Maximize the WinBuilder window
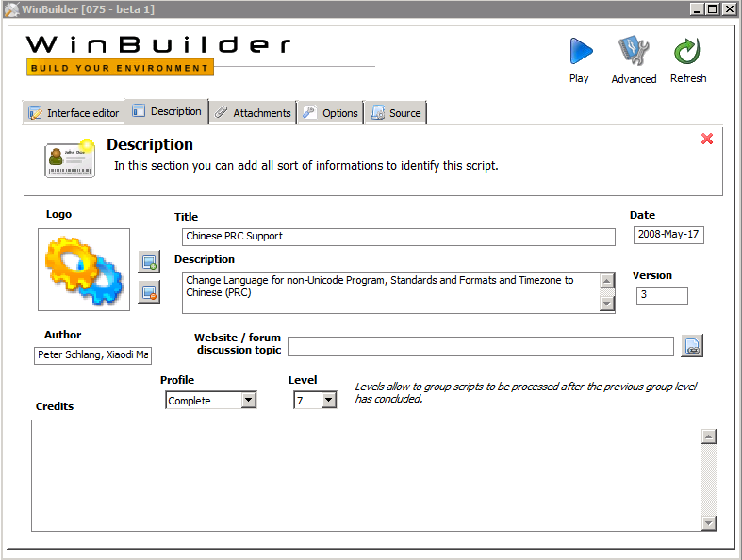 [x=712, y=9]
